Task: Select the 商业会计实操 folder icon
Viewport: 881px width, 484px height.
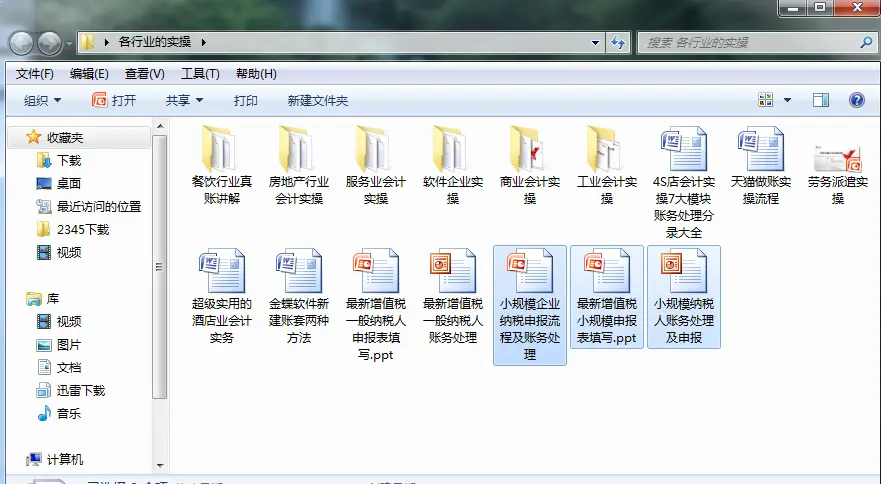Action: click(528, 149)
